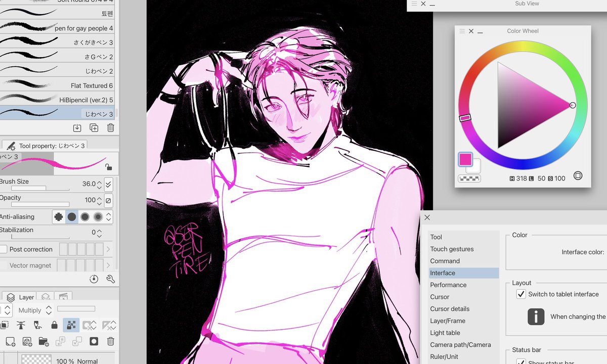This screenshot has width=607, height=364.
Task: Toggle the brush stroke preview lock icon
Action: pos(108,167)
